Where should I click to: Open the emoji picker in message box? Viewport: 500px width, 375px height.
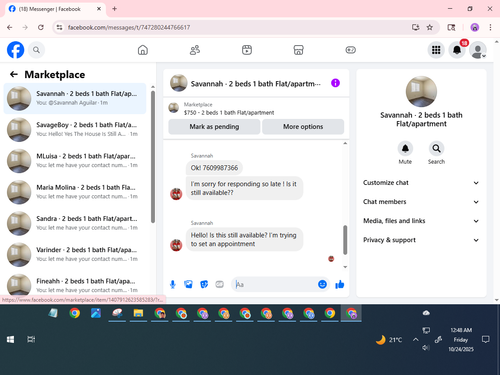coord(322,284)
